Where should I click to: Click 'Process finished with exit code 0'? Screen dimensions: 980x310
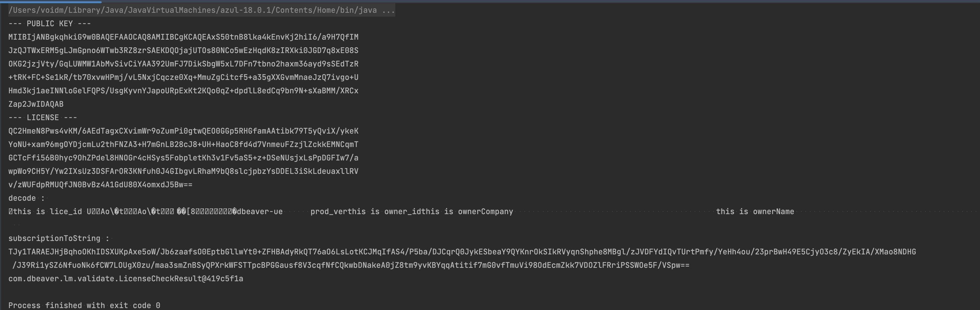[84, 306]
